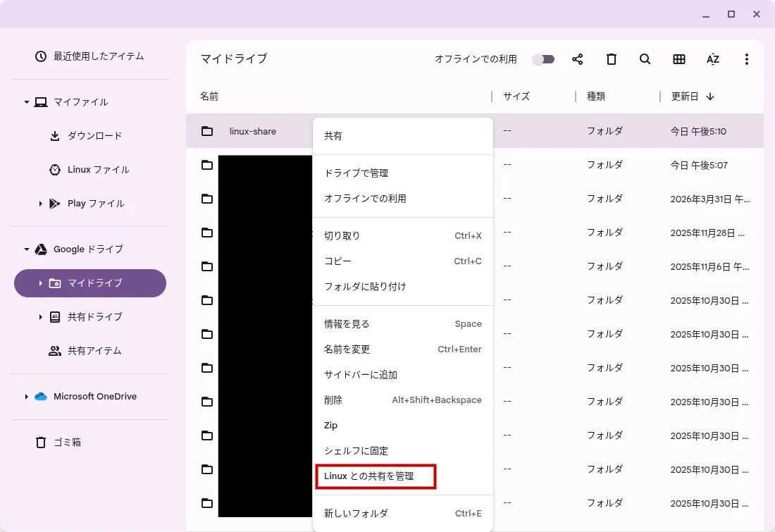Click 今日 午後5:10 date cell
Image resolution: width=775 pixels, height=532 pixels.
click(x=698, y=132)
